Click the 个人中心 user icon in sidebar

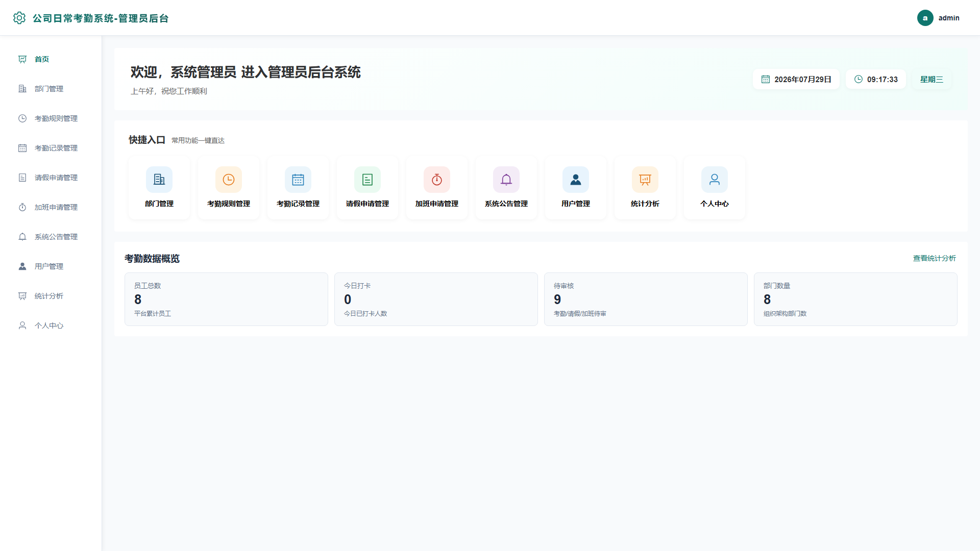[x=22, y=325]
